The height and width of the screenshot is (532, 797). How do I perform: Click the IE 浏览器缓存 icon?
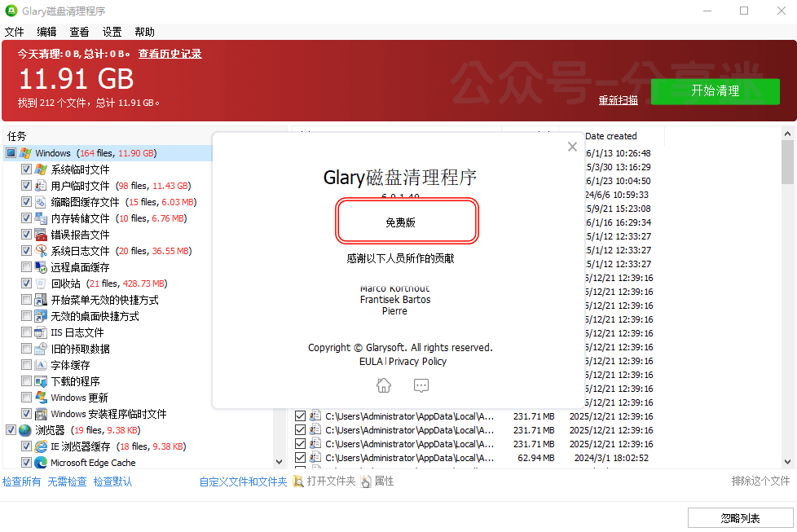point(40,446)
